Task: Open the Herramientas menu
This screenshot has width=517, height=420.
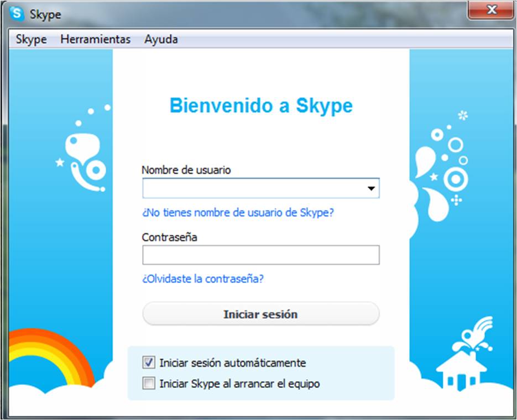Action: pos(95,39)
